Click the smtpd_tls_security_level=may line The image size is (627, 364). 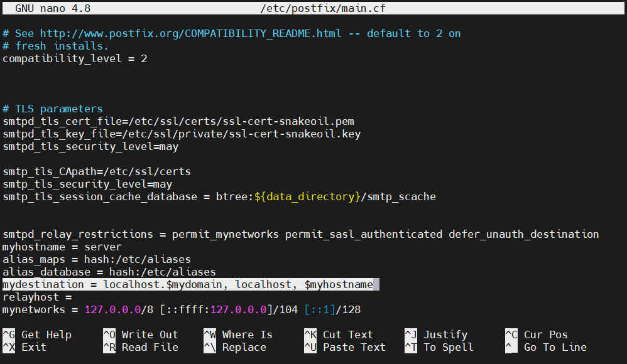tap(90, 146)
